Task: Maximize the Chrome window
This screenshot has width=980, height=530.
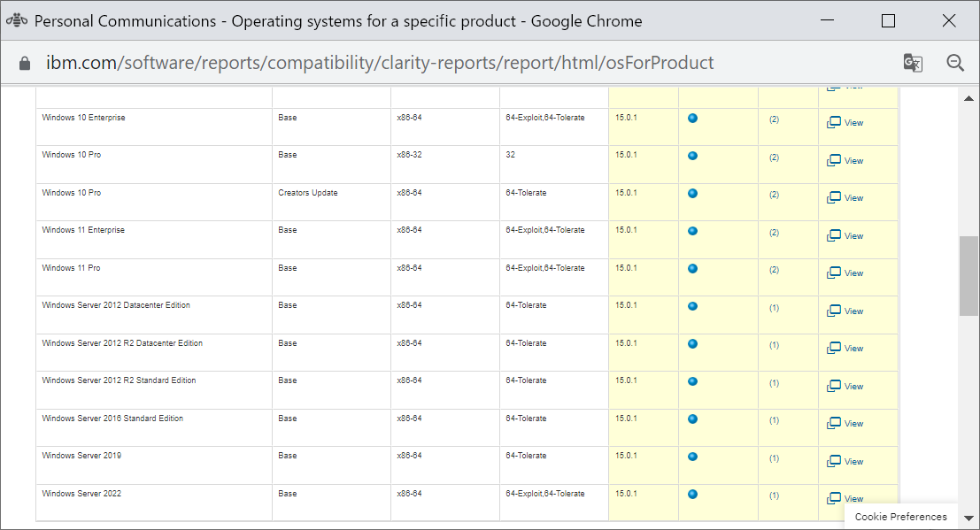Action: tap(888, 20)
